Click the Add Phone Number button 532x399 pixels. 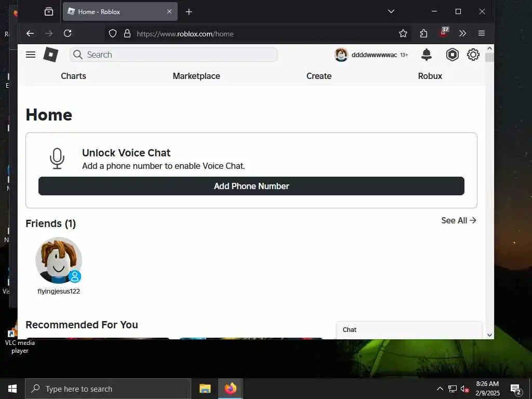251,186
